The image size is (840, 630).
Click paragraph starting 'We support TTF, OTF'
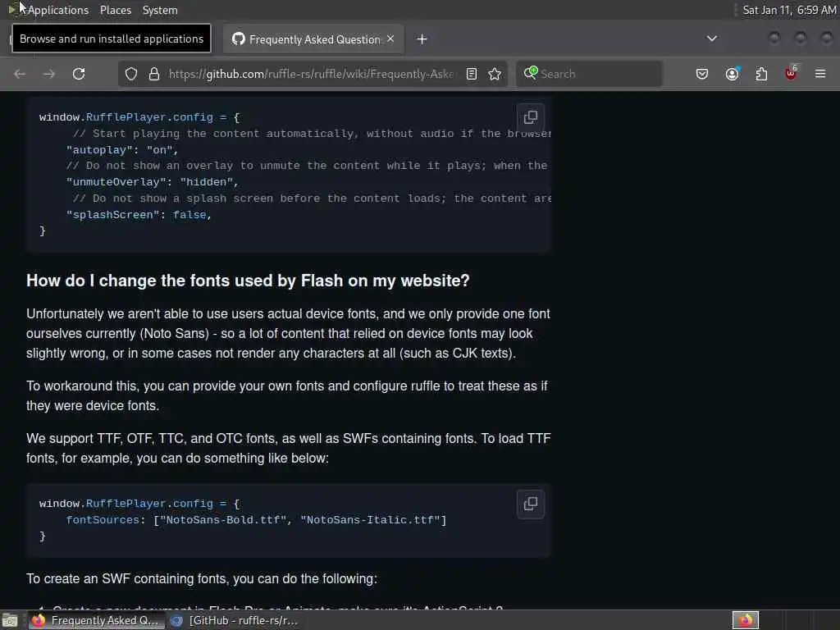click(288, 449)
